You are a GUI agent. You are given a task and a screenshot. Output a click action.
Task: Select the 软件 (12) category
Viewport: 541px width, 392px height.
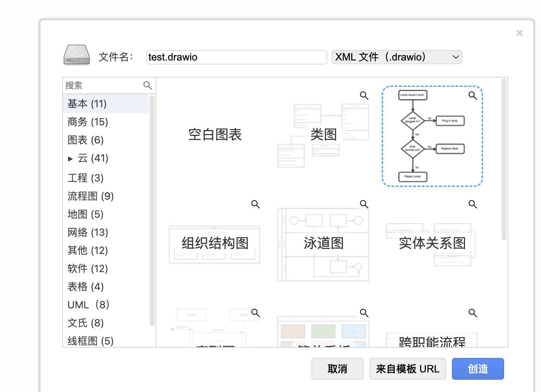(x=106, y=268)
